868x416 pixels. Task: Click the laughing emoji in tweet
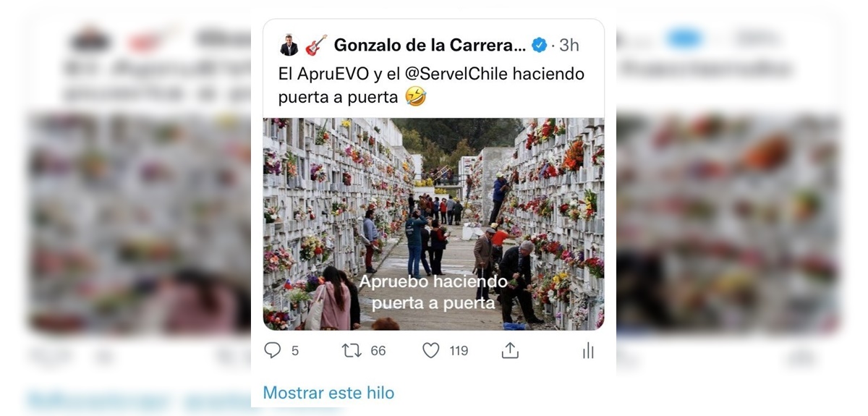click(415, 96)
